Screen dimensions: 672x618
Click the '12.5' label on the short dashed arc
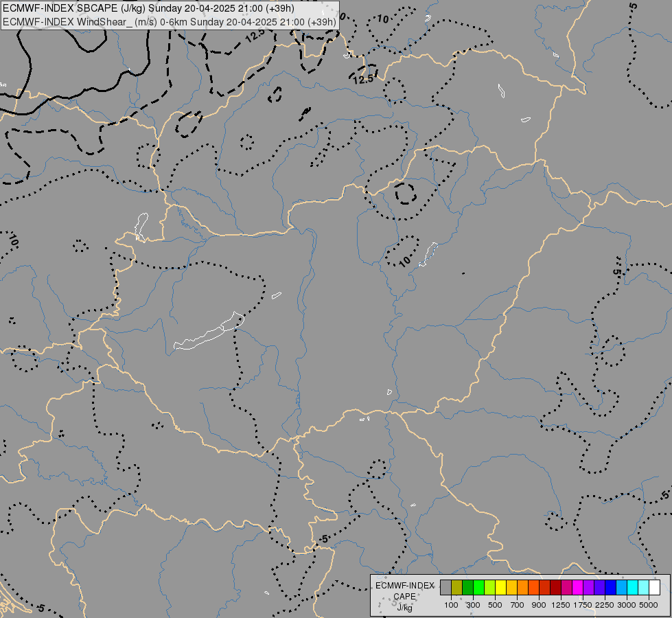tap(363, 79)
